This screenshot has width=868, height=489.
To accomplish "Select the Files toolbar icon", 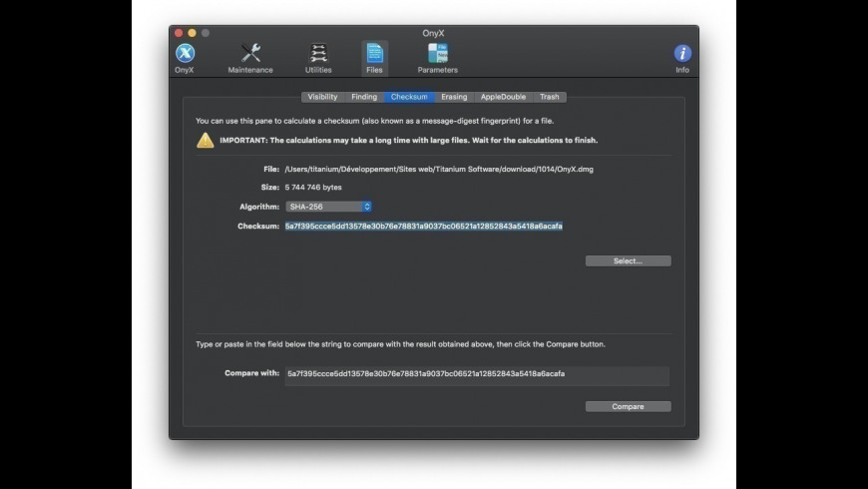I will coord(374,58).
